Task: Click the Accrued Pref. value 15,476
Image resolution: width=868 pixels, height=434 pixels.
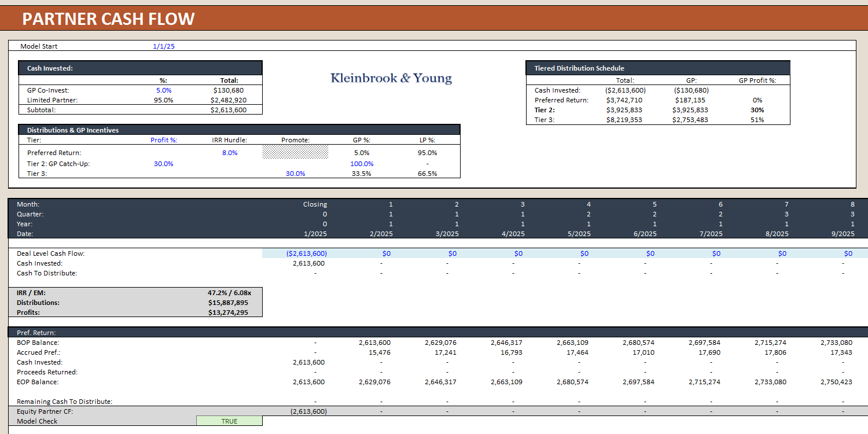Action: click(x=380, y=352)
